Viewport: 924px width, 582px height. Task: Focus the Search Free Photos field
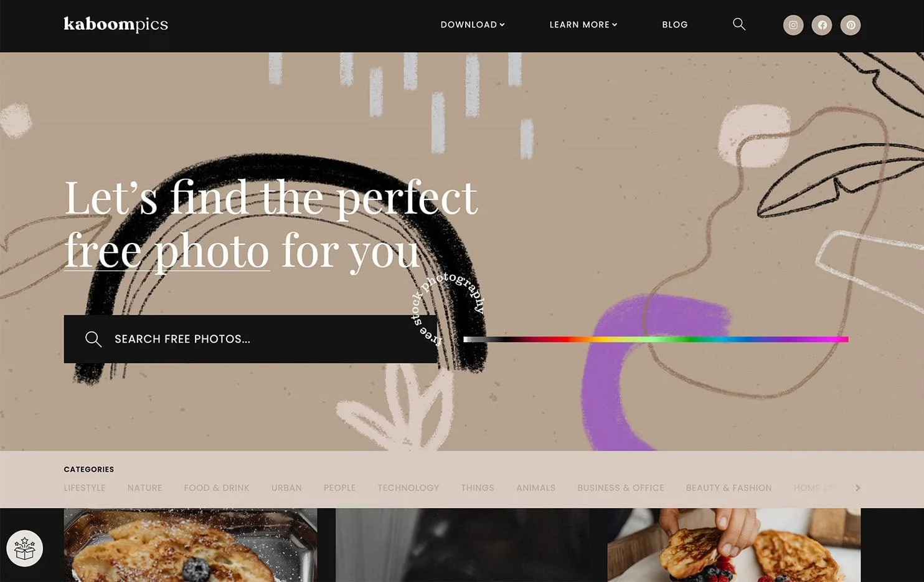(250, 339)
